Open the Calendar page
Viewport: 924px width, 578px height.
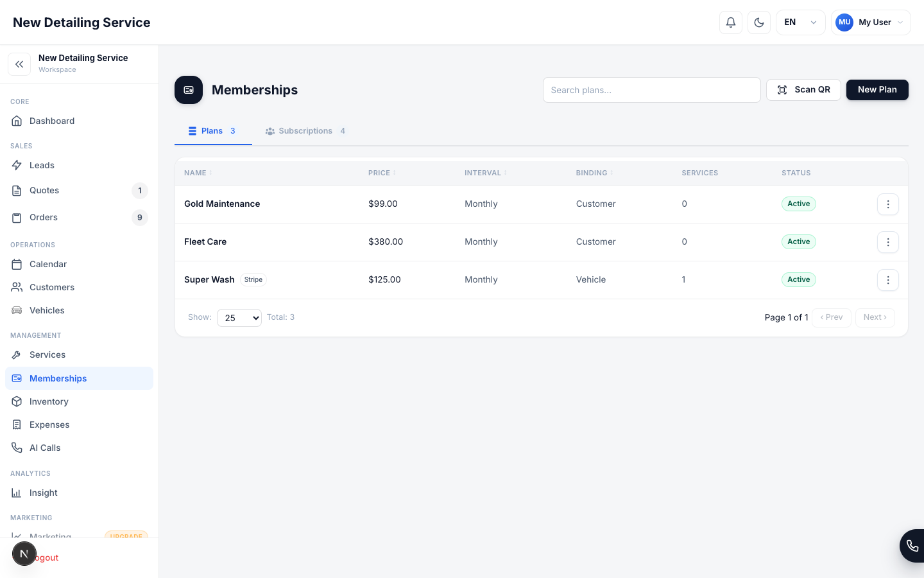[79, 264]
